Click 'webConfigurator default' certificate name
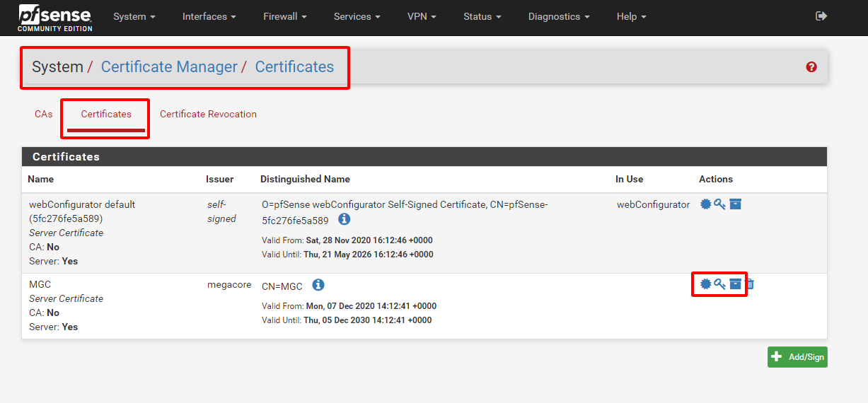The width and height of the screenshot is (868, 403). point(82,204)
